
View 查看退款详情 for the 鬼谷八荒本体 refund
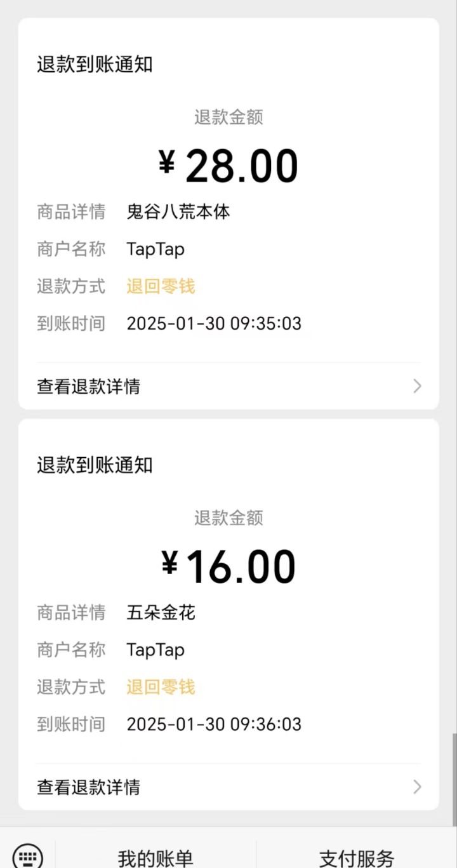click(x=89, y=386)
